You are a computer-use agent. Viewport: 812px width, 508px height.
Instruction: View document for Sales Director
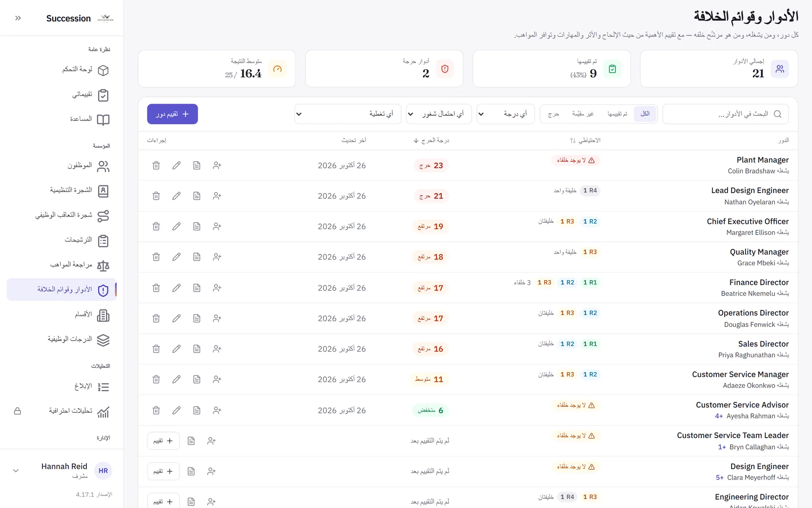click(197, 349)
